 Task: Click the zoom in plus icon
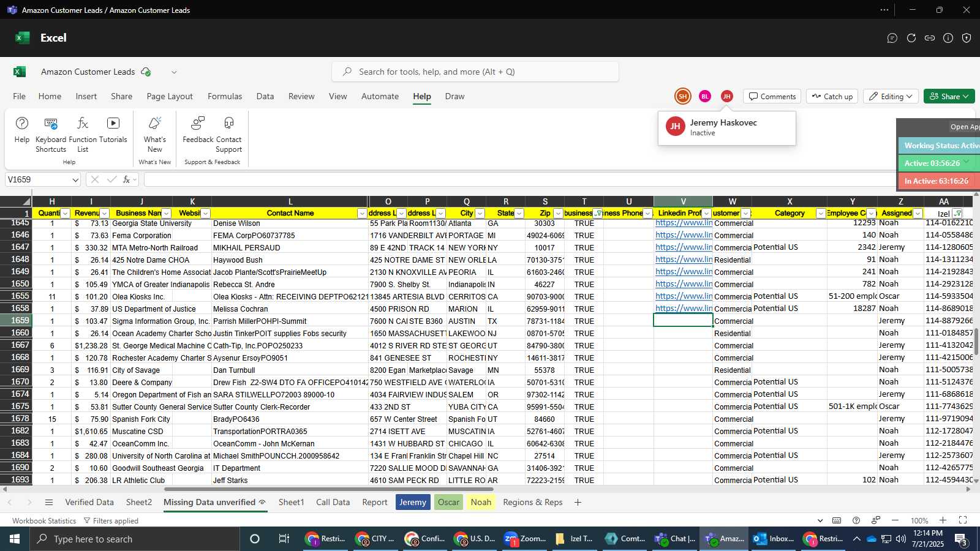(943, 520)
